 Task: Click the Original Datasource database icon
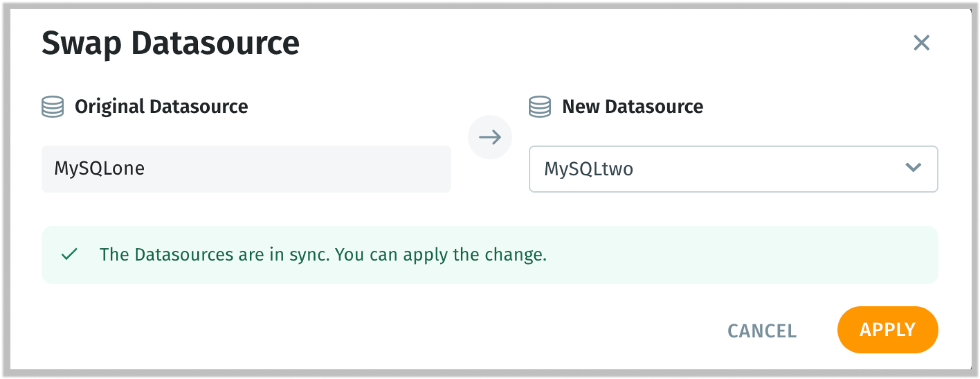[x=53, y=106]
